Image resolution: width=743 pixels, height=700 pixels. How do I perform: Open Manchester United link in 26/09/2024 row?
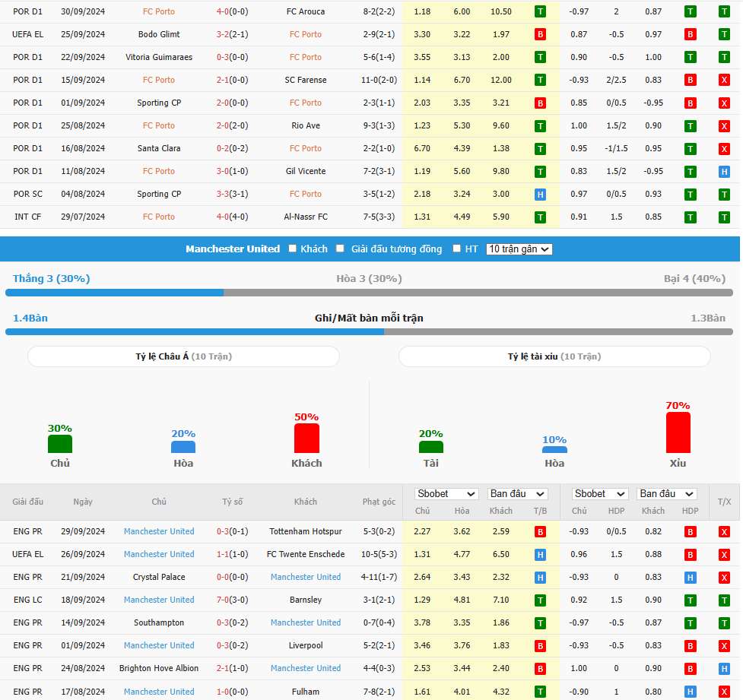coord(159,554)
